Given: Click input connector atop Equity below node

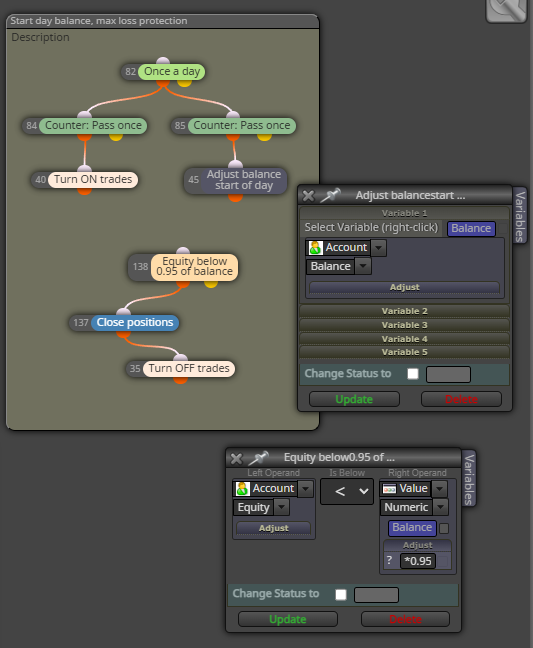Looking at the screenshot, I should 183,251.
